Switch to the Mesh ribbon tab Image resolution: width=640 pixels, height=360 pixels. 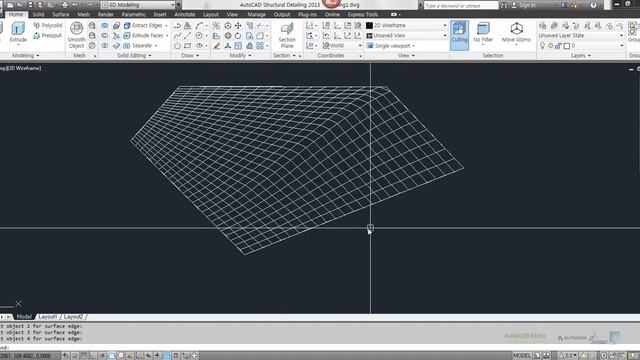(x=84, y=14)
